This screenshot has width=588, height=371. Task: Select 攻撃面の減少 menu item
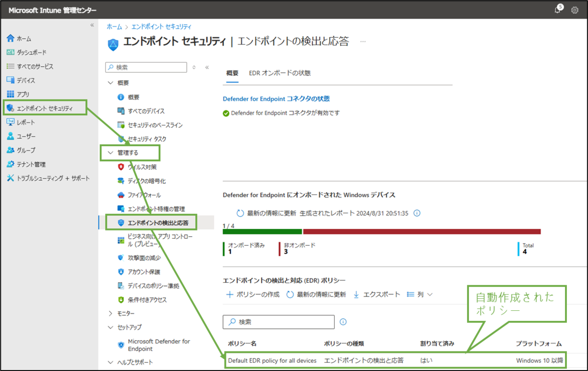144,257
